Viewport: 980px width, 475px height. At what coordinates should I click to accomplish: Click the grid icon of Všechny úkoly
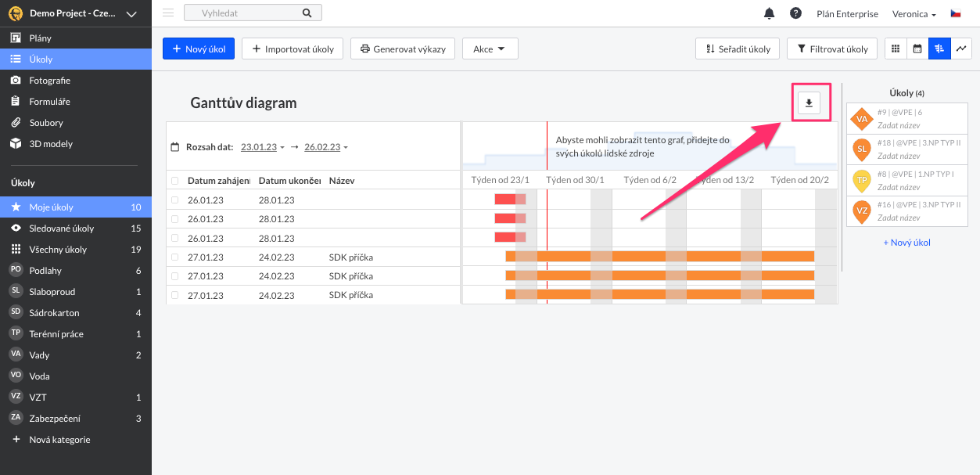point(15,250)
